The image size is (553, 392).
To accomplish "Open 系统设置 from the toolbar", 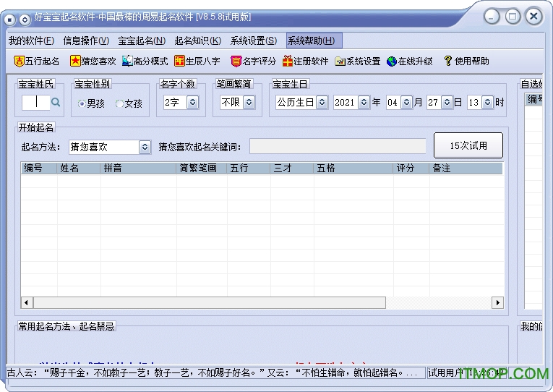I will [x=340, y=61].
